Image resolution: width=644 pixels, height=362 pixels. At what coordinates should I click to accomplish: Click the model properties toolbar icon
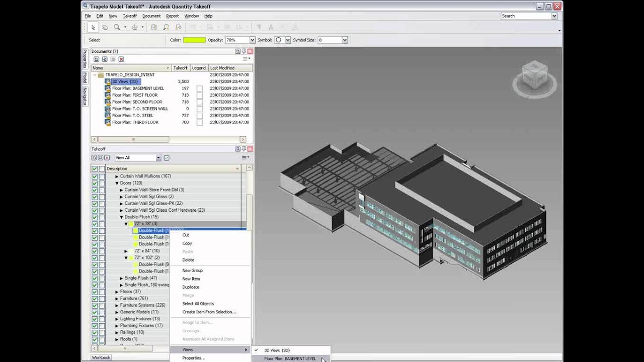click(x=154, y=27)
